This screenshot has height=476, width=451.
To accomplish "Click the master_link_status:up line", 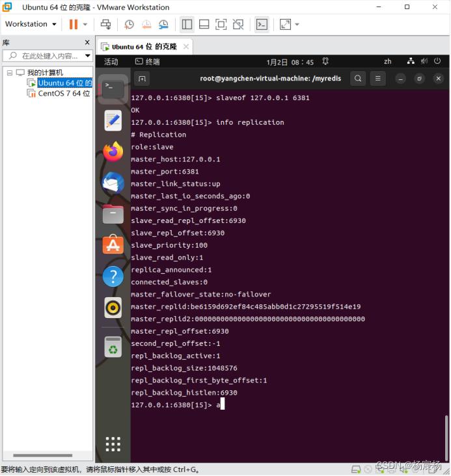I will [x=175, y=183].
